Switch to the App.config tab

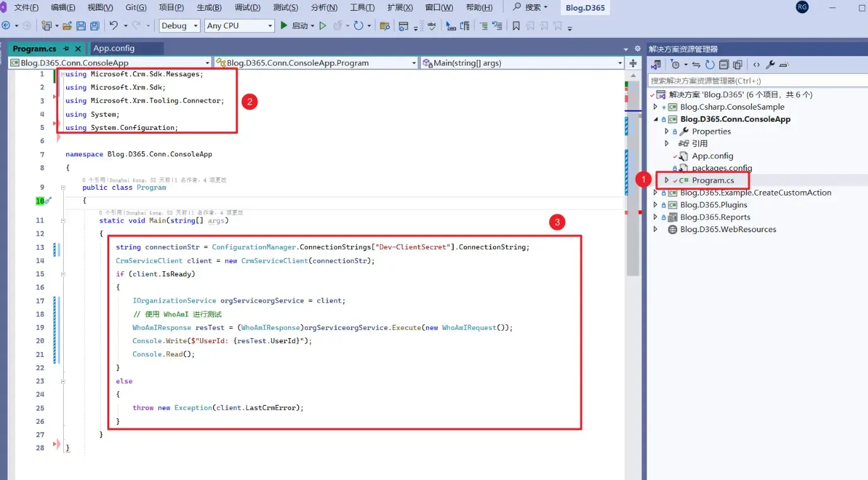coord(114,49)
